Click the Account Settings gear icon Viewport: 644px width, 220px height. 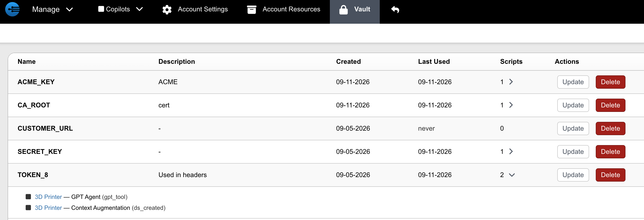pyautogui.click(x=167, y=9)
